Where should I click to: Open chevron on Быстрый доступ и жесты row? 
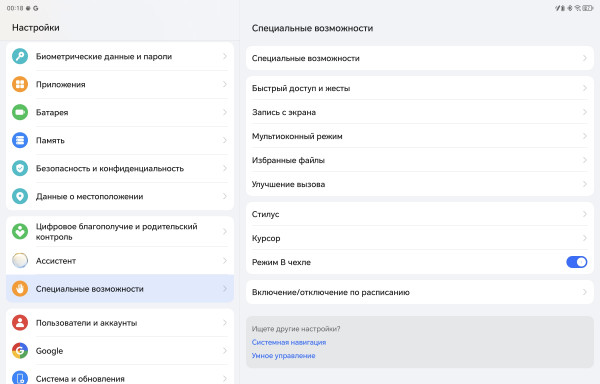pos(585,88)
